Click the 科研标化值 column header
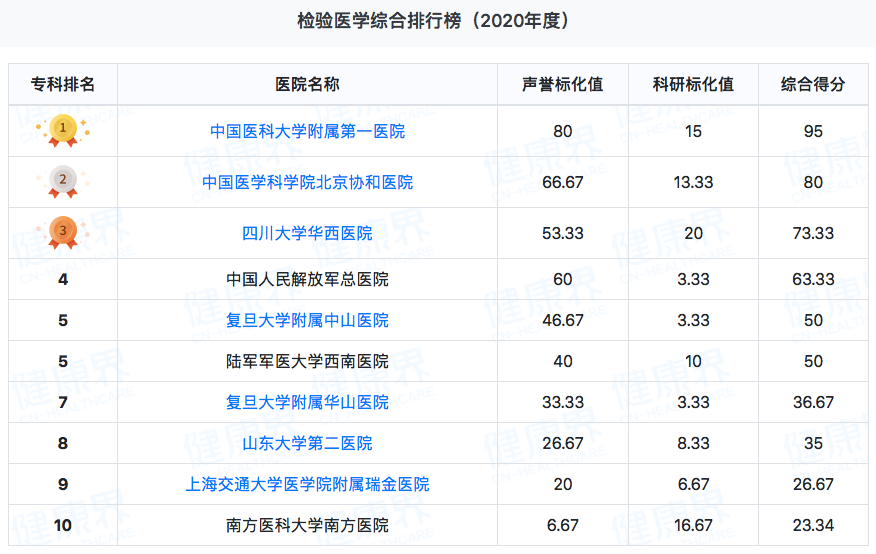876x554 pixels. [693, 84]
